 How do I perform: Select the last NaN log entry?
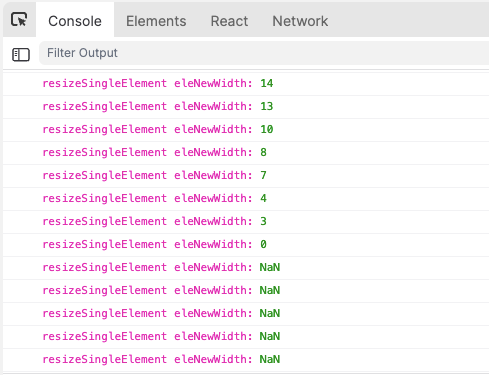pos(246,360)
